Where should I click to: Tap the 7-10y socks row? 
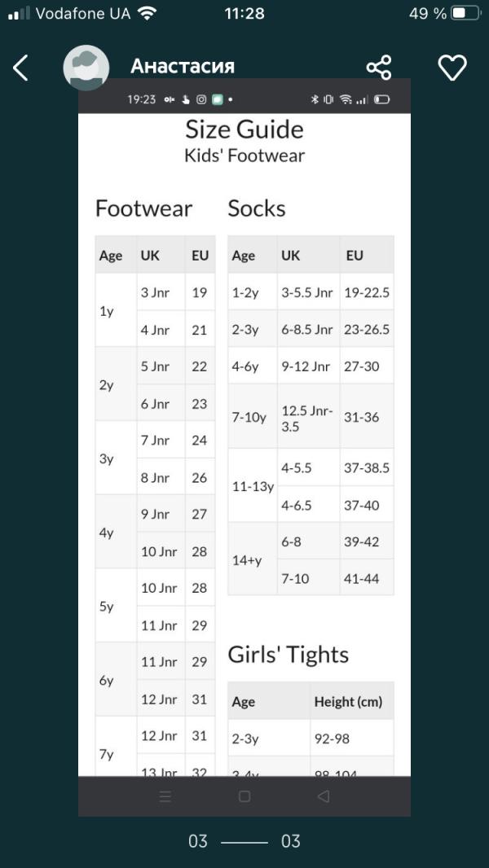coord(311,417)
